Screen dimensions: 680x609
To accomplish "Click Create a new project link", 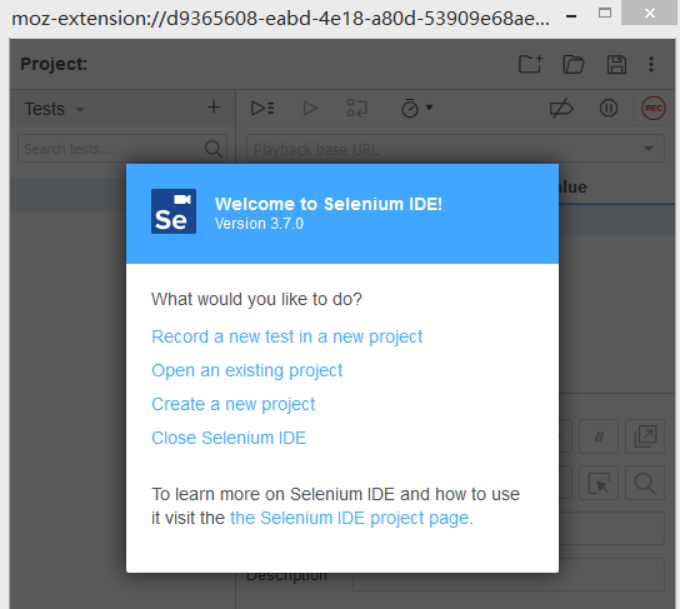I will point(233,404).
